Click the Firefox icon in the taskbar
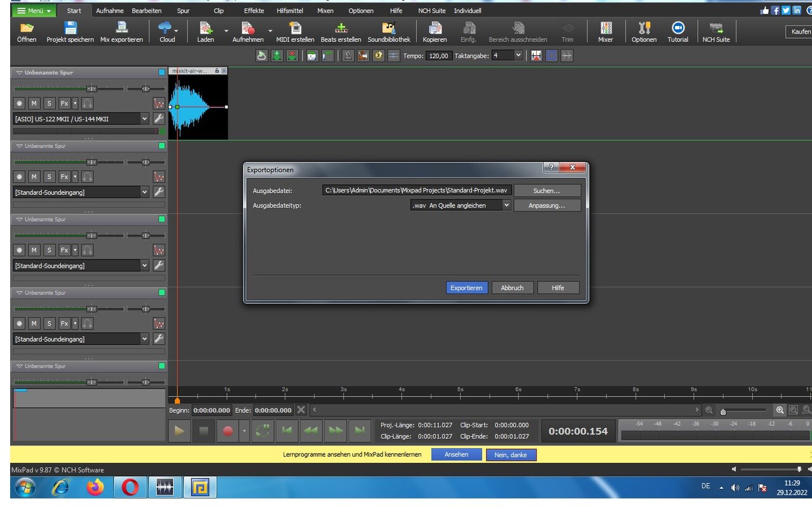The image size is (812, 508). pos(96,487)
